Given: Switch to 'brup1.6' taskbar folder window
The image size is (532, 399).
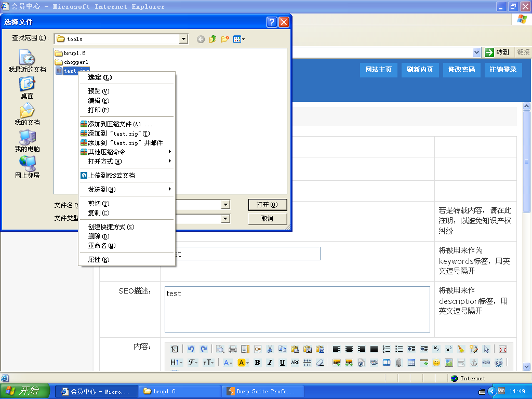Looking at the screenshot, I should (x=179, y=391).
